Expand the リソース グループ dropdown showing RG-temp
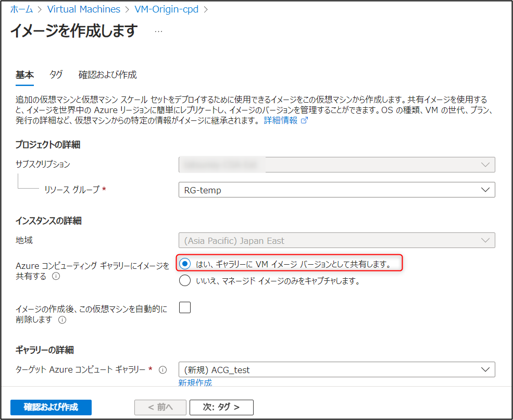 [336, 190]
